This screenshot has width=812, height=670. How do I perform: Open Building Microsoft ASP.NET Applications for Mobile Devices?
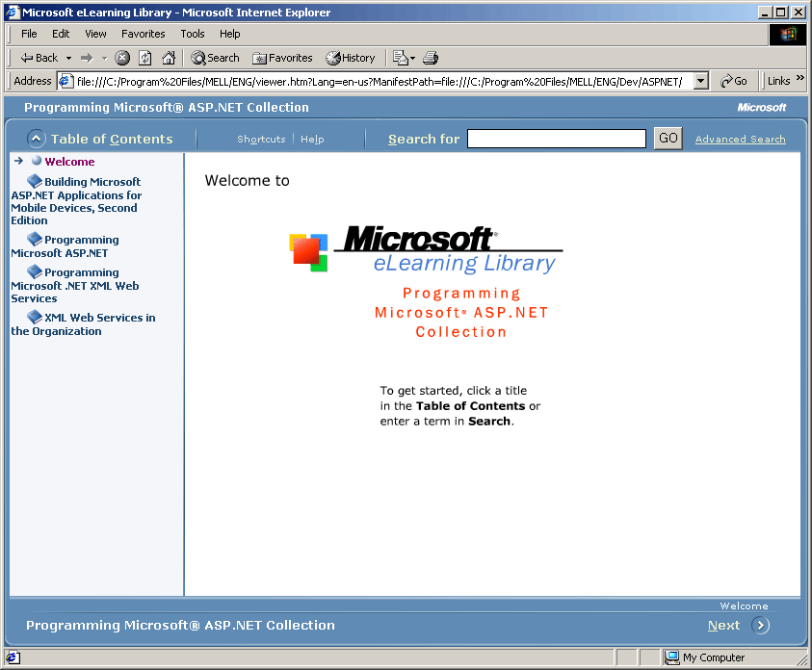point(77,201)
